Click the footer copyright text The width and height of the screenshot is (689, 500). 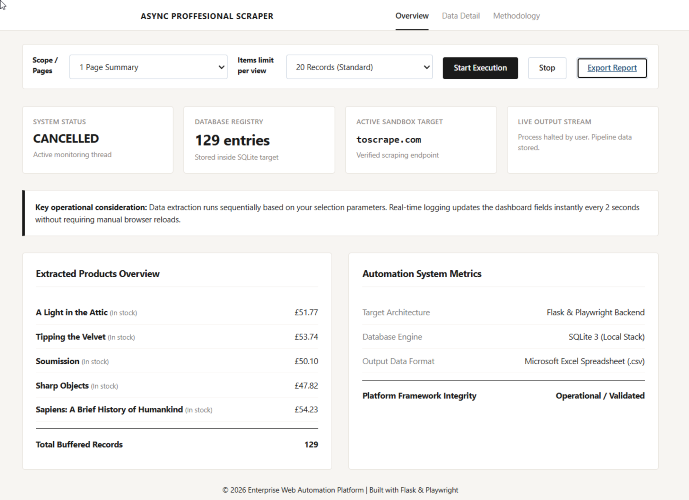(x=340, y=490)
